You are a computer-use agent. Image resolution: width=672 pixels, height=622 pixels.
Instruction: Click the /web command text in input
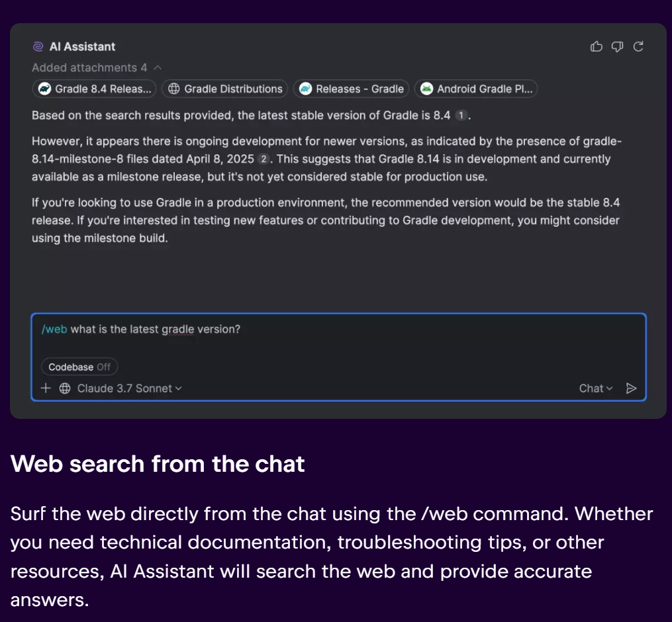54,329
